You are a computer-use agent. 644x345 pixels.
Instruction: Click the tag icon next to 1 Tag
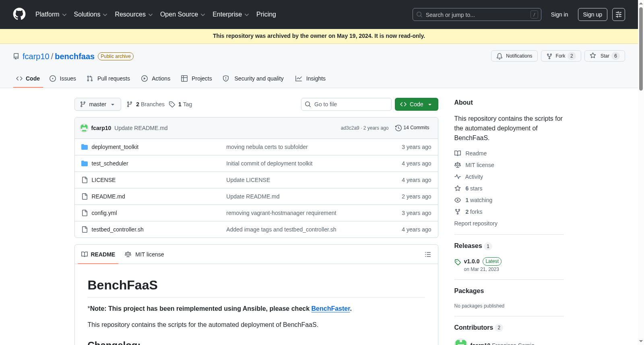click(x=172, y=104)
